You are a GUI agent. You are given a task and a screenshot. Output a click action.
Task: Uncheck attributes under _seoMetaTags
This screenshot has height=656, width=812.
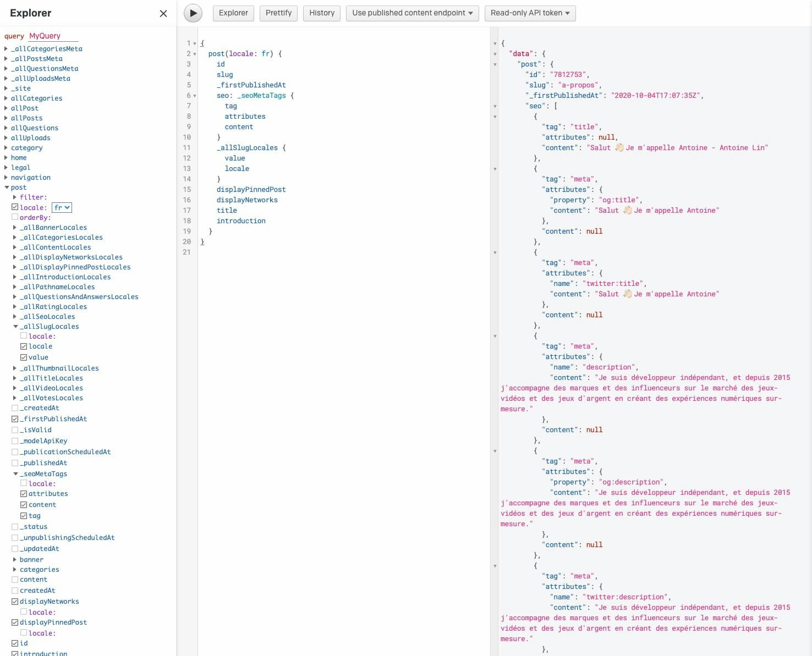[24, 494]
